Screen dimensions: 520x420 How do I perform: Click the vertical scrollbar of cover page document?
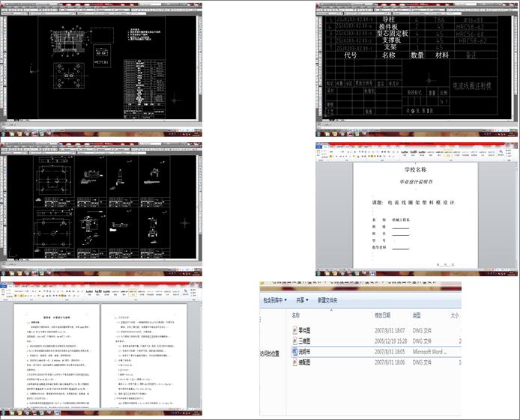516,216
